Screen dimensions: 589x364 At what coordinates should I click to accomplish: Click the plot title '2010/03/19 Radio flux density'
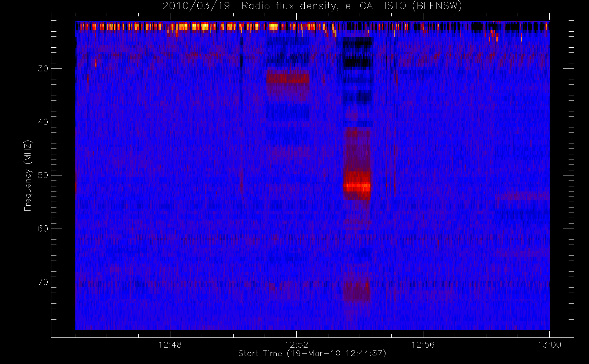(312, 6)
